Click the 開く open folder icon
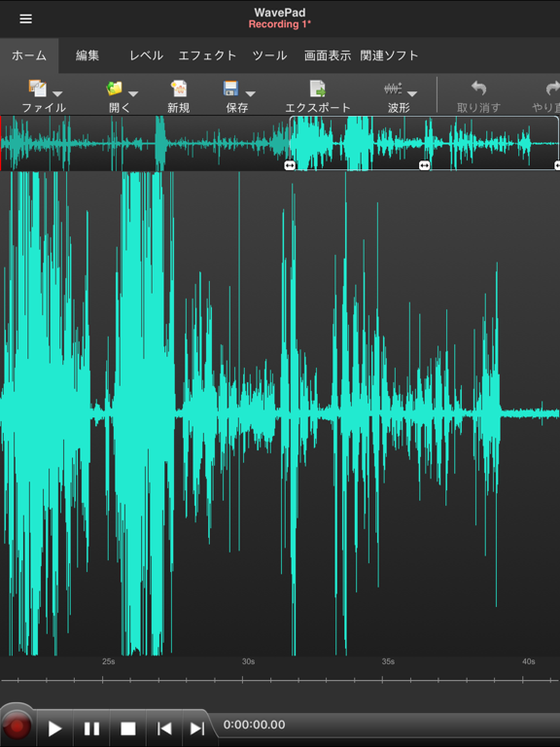Screen dimensions: 560x747 point(115,89)
